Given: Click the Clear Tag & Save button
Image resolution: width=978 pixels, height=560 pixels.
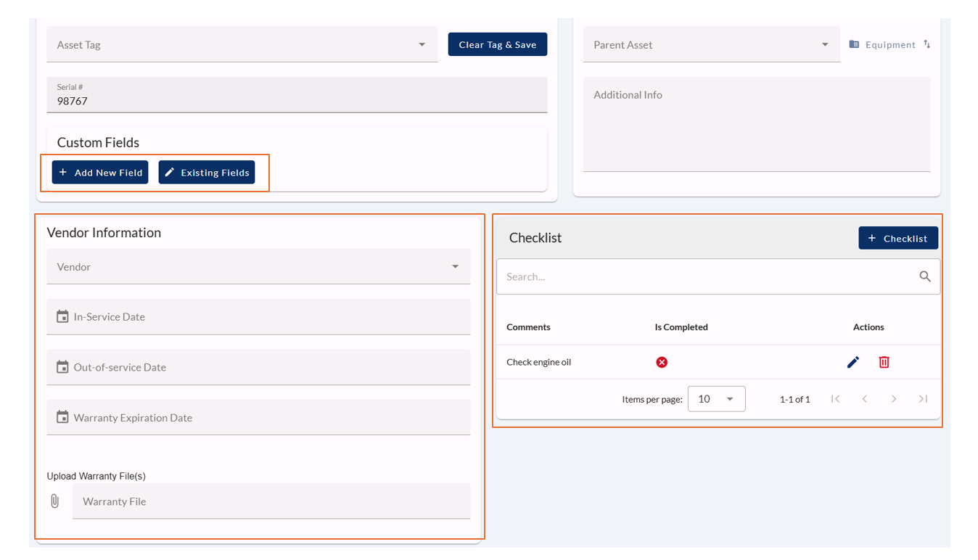Looking at the screenshot, I should pyautogui.click(x=497, y=44).
